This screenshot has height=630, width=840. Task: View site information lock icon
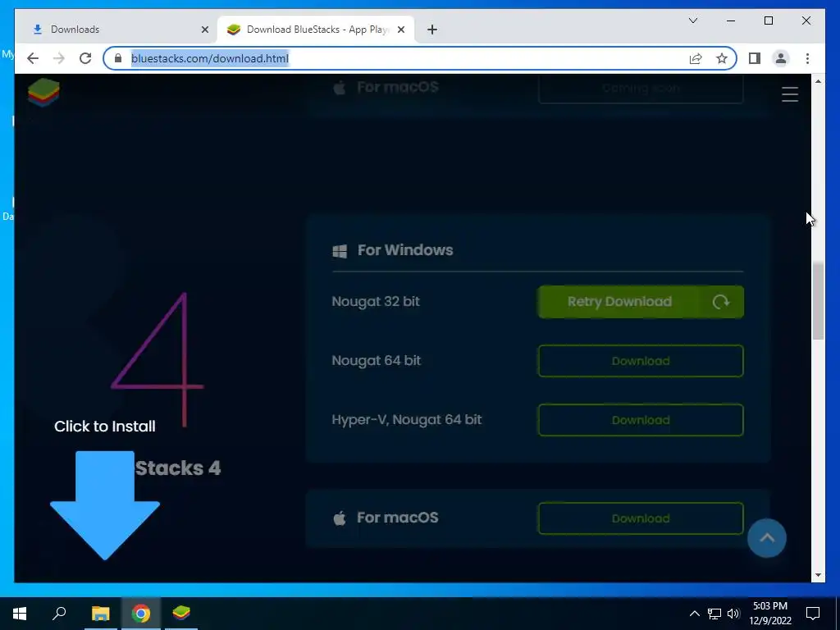118,58
